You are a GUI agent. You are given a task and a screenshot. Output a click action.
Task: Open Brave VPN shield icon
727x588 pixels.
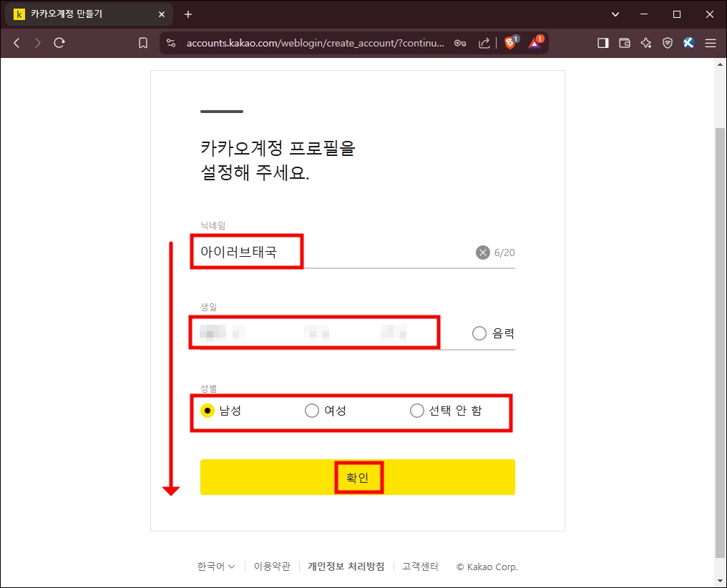pyautogui.click(x=667, y=43)
